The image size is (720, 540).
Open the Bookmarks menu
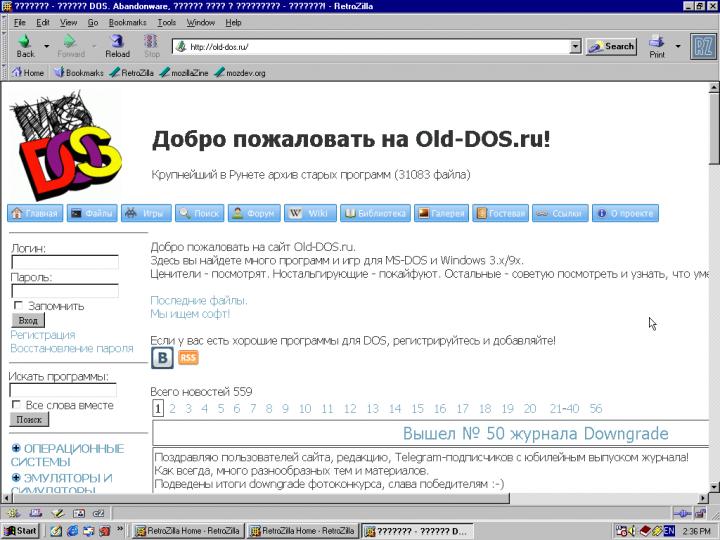[x=127, y=22]
